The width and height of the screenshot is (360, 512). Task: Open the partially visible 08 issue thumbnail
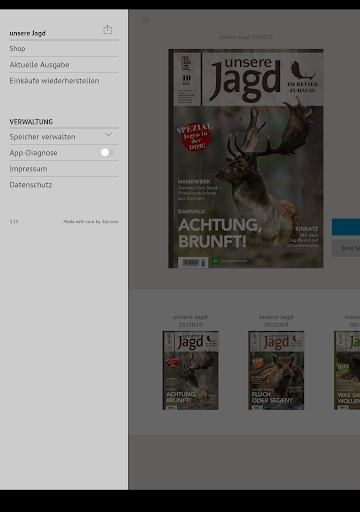pyautogui.click(x=347, y=370)
